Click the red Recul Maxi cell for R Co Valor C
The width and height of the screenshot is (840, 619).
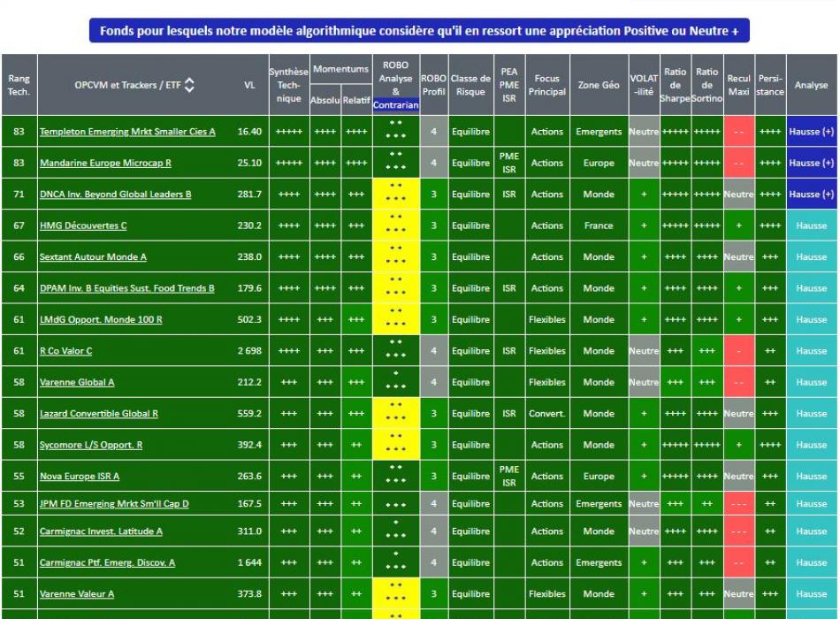click(x=738, y=351)
